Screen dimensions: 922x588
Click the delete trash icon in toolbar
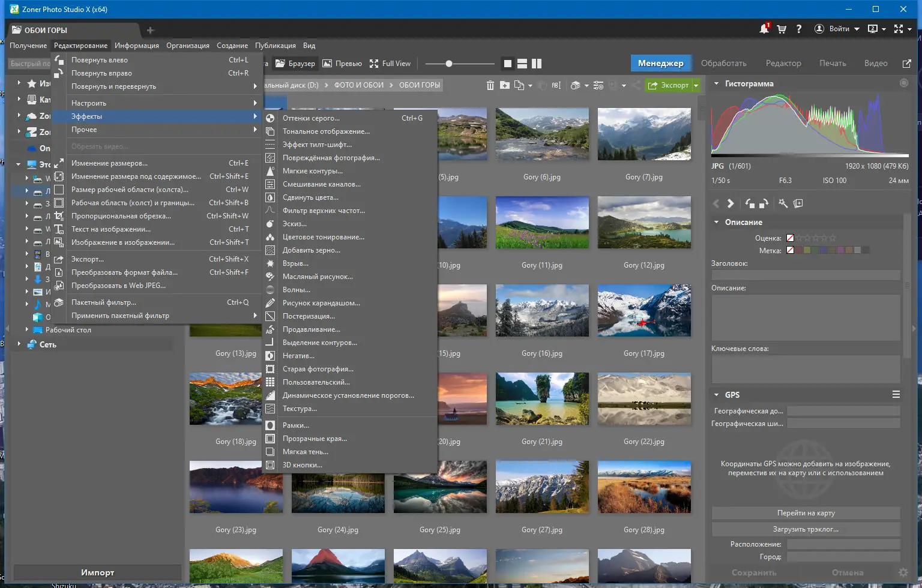[x=490, y=85]
